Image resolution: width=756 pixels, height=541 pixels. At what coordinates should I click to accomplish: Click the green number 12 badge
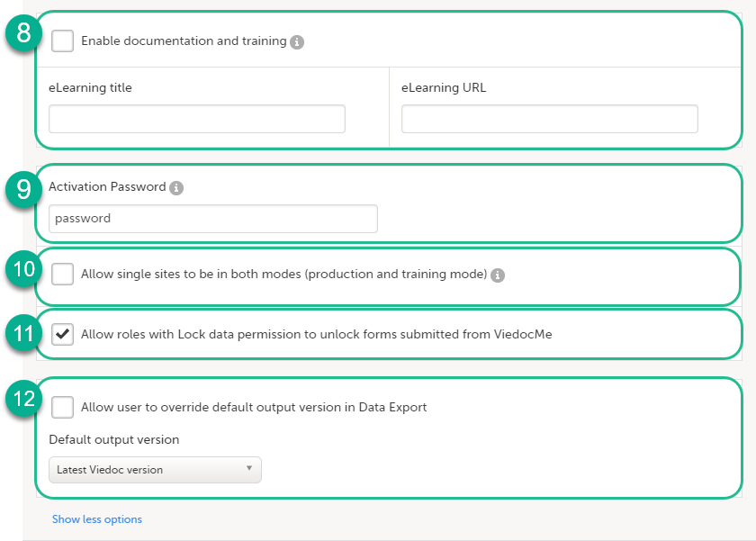click(22, 399)
